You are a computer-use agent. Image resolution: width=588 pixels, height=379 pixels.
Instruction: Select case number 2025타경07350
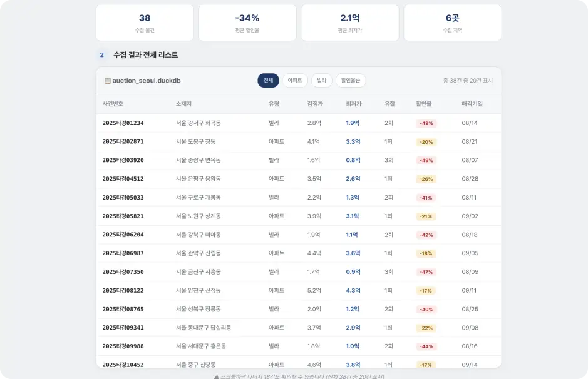123,272
